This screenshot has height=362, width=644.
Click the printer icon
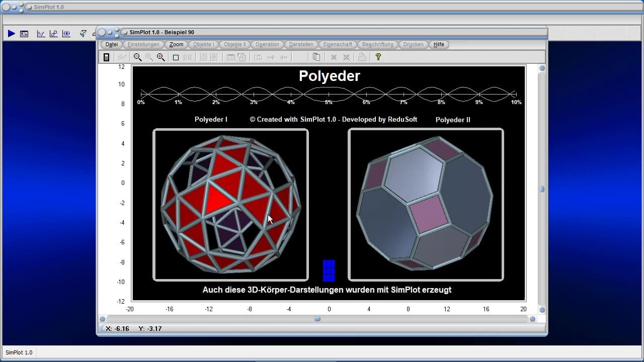tap(362, 57)
